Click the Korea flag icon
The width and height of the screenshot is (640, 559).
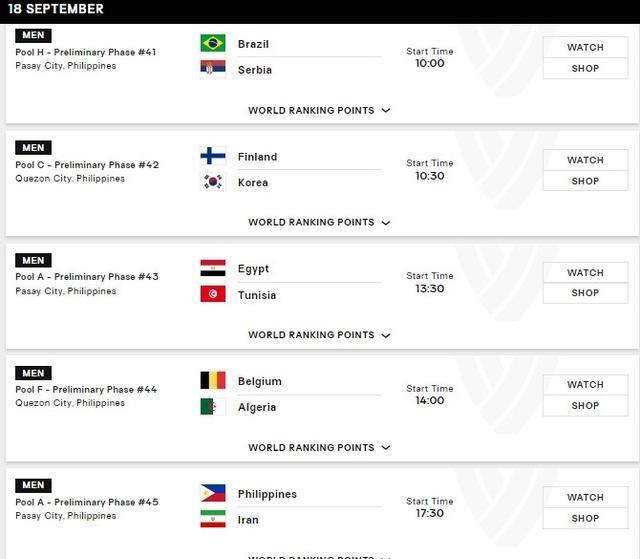tap(212, 182)
